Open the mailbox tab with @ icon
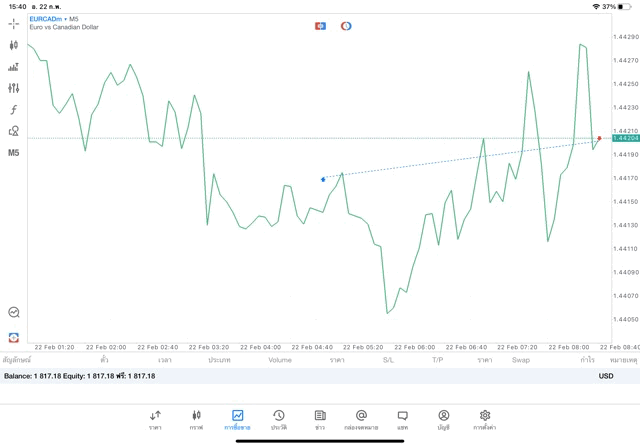 pyautogui.click(x=361, y=419)
